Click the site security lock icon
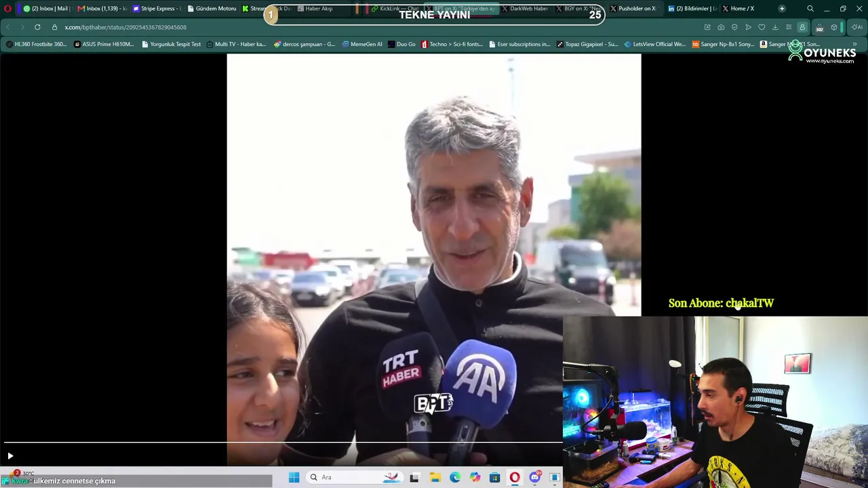Image resolution: width=868 pixels, height=488 pixels. pyautogui.click(x=54, y=27)
